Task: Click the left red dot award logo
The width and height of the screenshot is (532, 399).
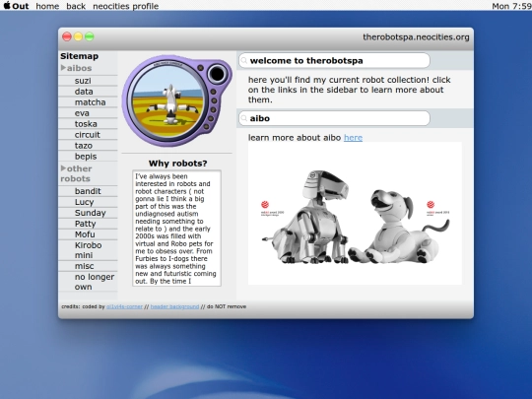Action: [265, 205]
